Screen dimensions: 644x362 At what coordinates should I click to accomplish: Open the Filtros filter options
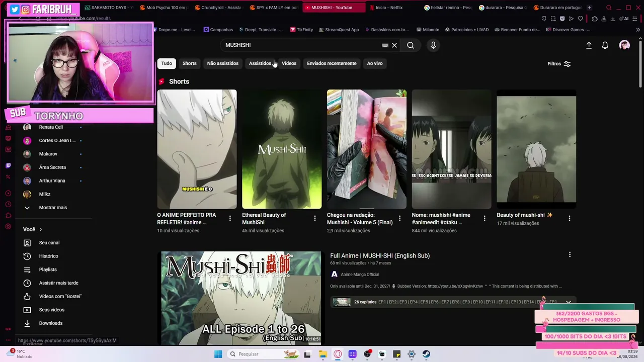(x=559, y=64)
